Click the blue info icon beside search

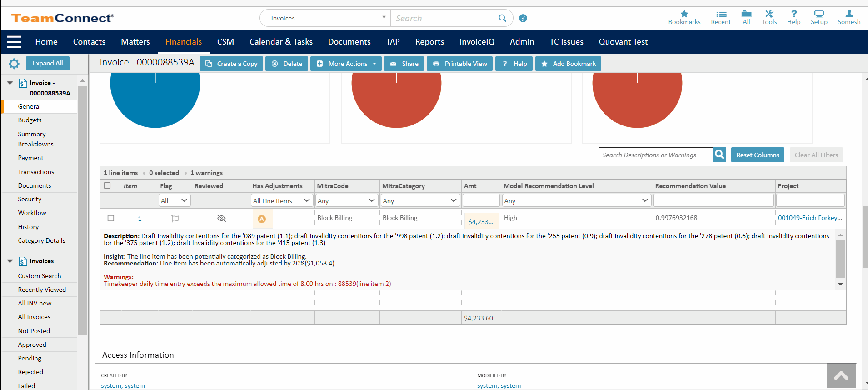pyautogui.click(x=523, y=18)
